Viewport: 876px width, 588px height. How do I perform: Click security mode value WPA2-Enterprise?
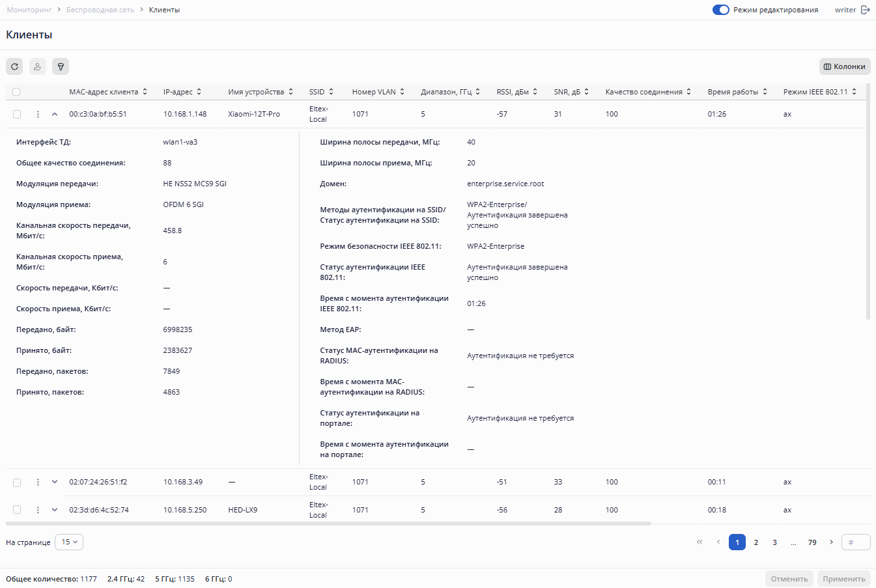[x=496, y=246]
